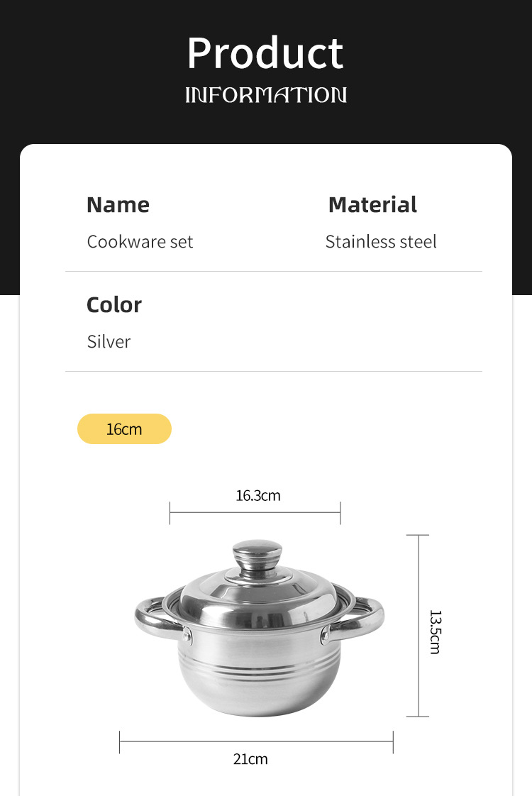This screenshot has width=532, height=796.
Task: Select the Material field label
Action: pyautogui.click(x=372, y=204)
